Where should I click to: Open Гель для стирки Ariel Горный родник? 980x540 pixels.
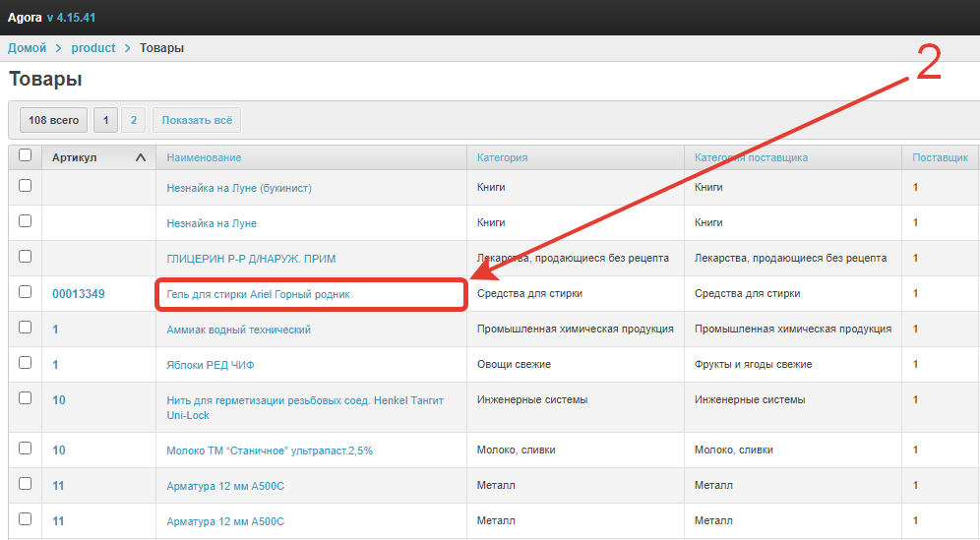point(258,294)
